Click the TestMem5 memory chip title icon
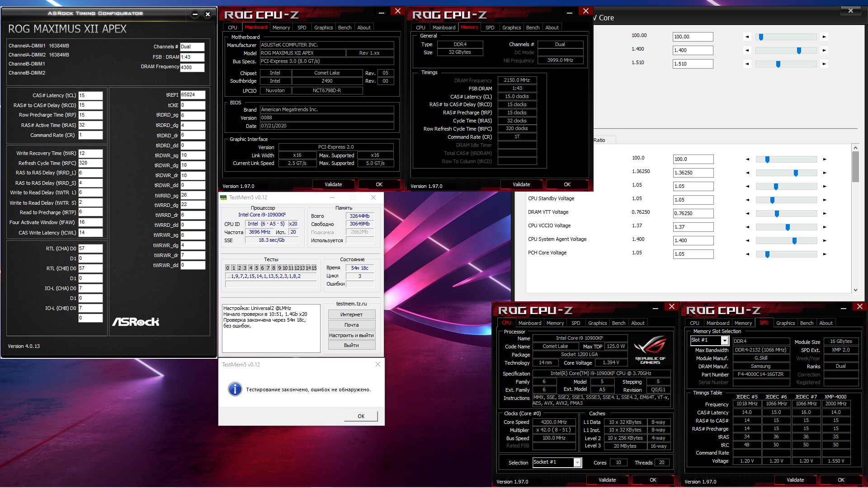 click(x=223, y=197)
